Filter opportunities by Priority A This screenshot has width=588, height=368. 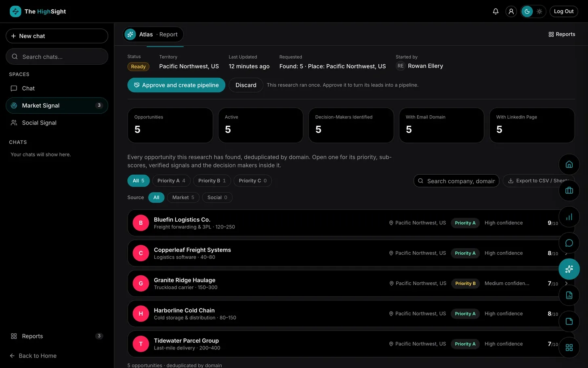coord(171,181)
